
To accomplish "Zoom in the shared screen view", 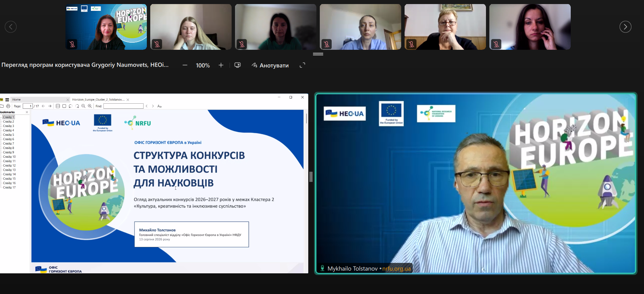I will 221,65.
